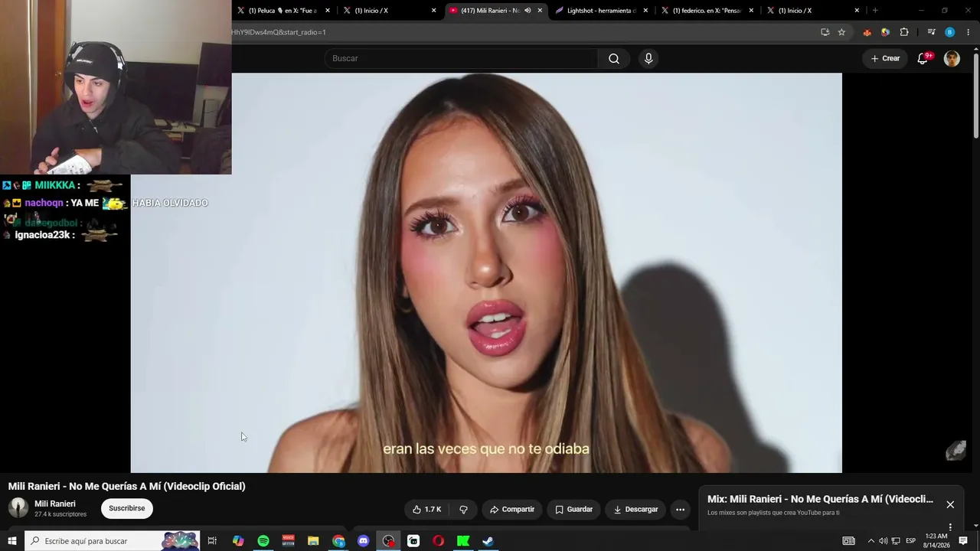Open the YouTube account avatar menu
Screen dimensions: 980x551
click(952, 58)
